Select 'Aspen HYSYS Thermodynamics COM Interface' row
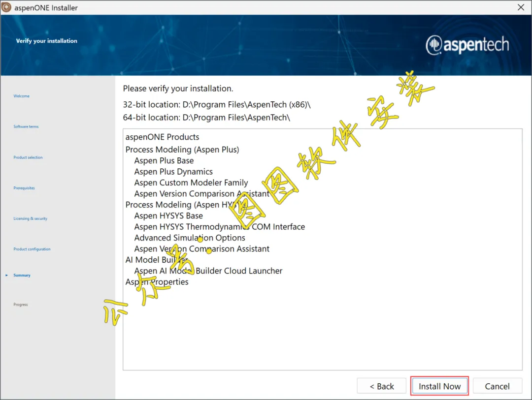532x400 pixels. coord(220,227)
